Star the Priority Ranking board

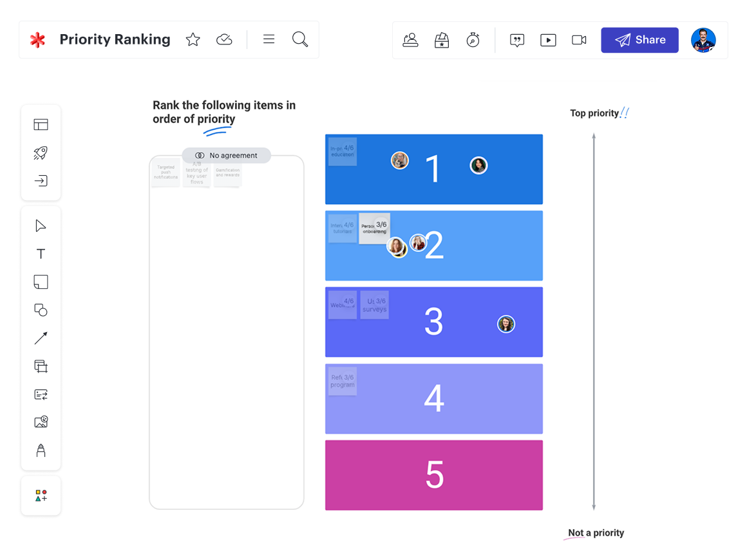tap(193, 40)
